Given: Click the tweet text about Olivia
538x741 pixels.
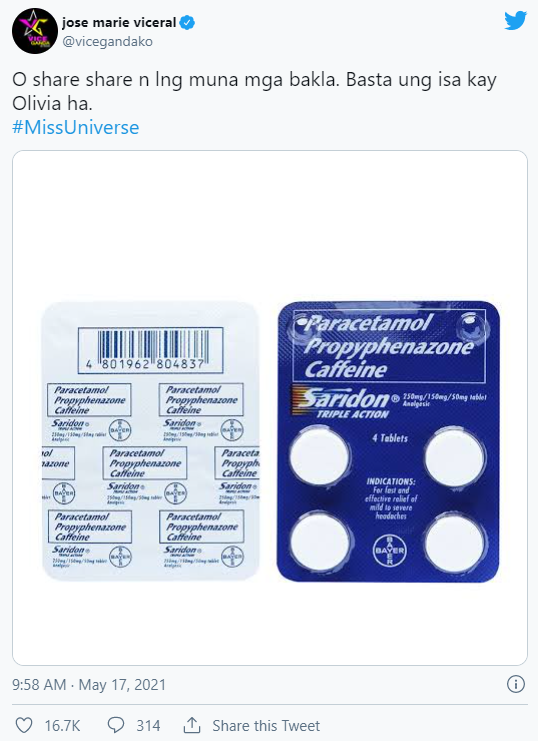Looking at the screenshot, I should click(x=254, y=91).
